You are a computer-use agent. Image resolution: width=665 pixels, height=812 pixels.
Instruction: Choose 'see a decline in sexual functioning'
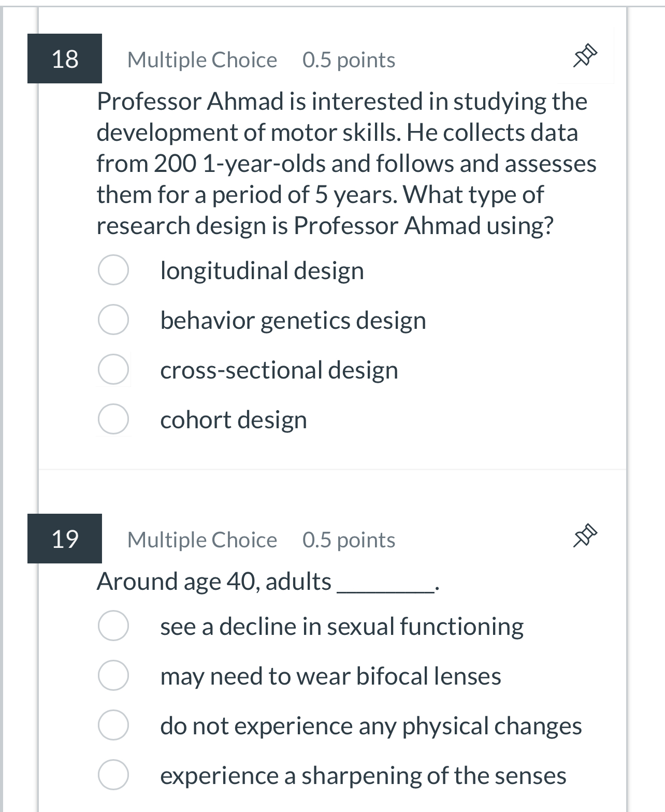click(113, 626)
